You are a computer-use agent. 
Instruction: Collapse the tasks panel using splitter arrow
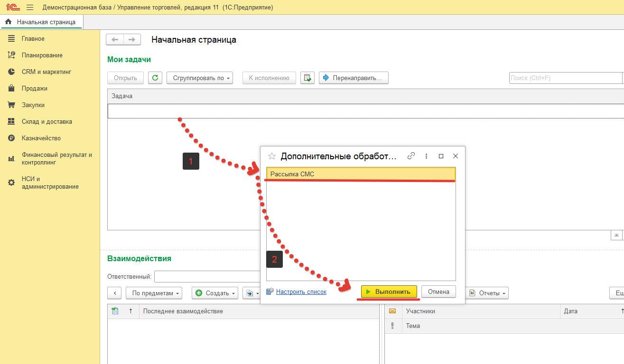click(616, 235)
